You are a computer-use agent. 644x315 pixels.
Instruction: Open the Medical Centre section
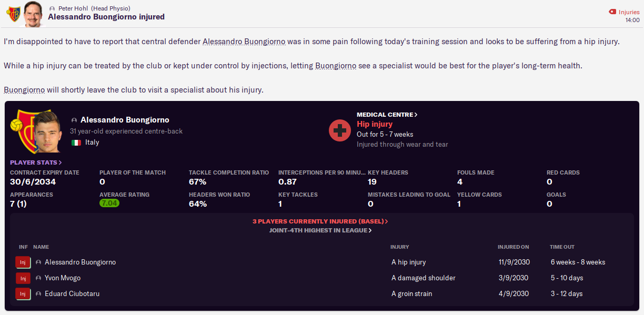(x=387, y=115)
